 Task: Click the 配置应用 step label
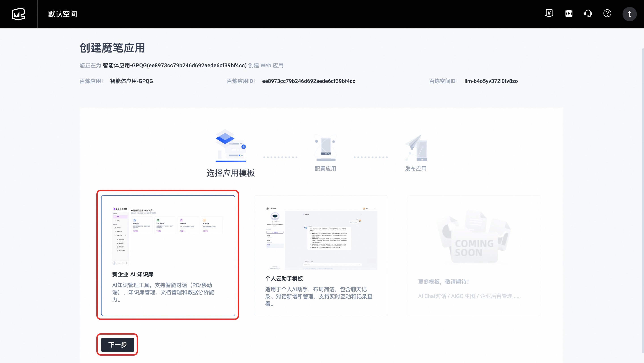point(325,169)
